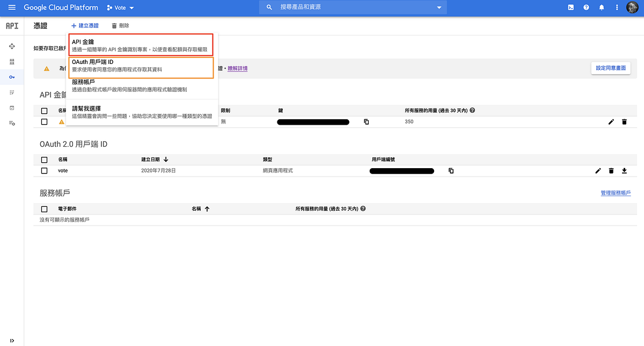The height and width of the screenshot is (346, 644).
Task: Open the 管理服務帳戶 link
Action: 616,192
